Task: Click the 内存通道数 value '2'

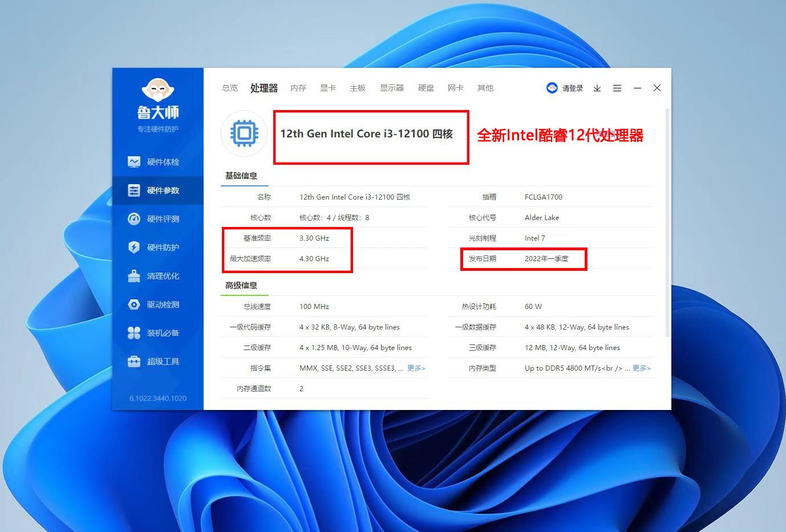Action: coord(302,389)
